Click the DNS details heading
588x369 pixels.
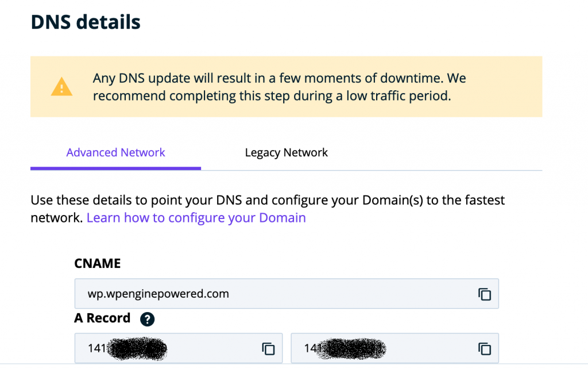[x=86, y=22]
